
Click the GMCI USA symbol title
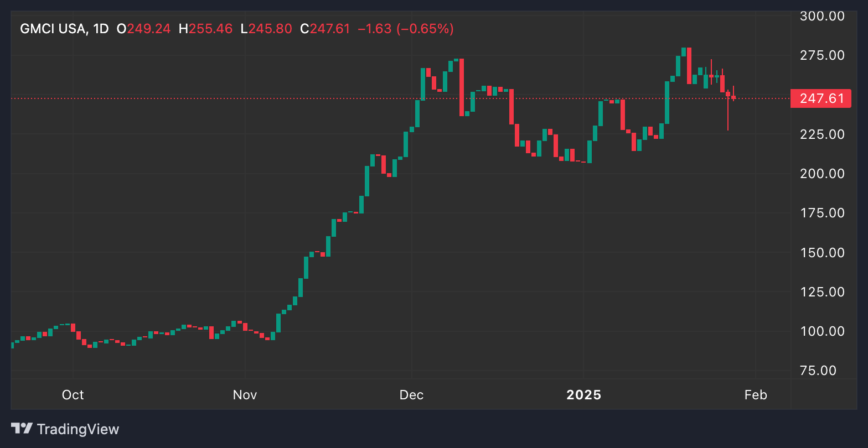tap(53, 29)
